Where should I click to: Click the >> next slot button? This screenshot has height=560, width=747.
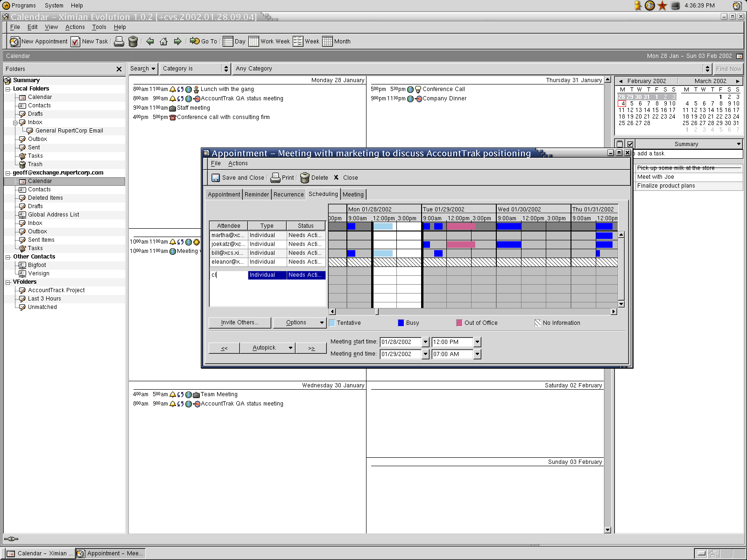[x=311, y=348]
